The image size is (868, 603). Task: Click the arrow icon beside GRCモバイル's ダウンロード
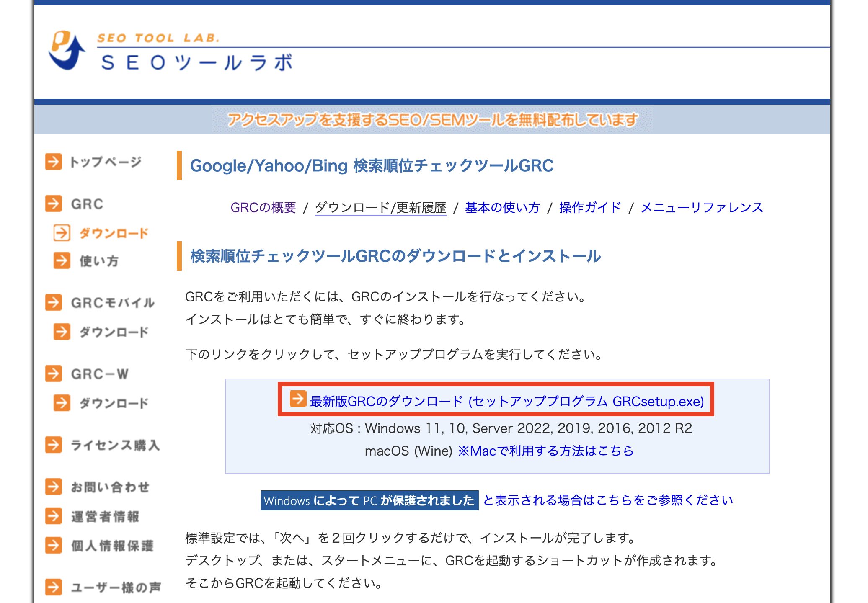(x=62, y=332)
